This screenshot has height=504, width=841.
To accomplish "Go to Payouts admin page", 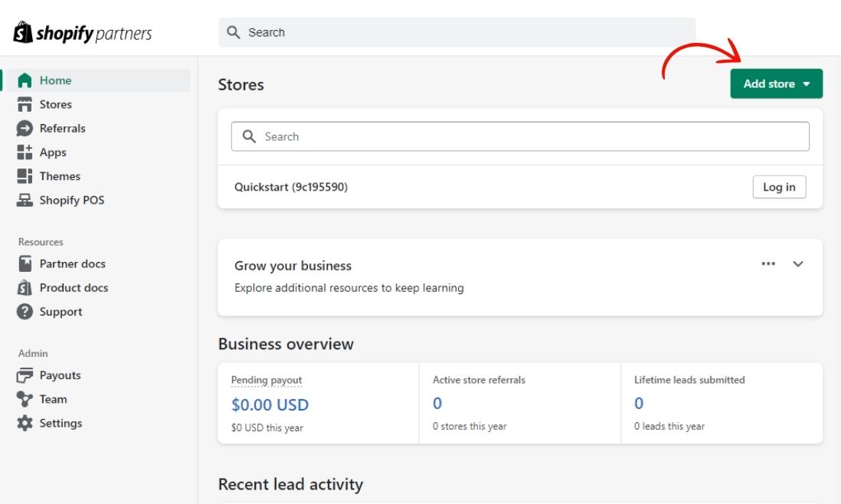I will tap(60, 375).
